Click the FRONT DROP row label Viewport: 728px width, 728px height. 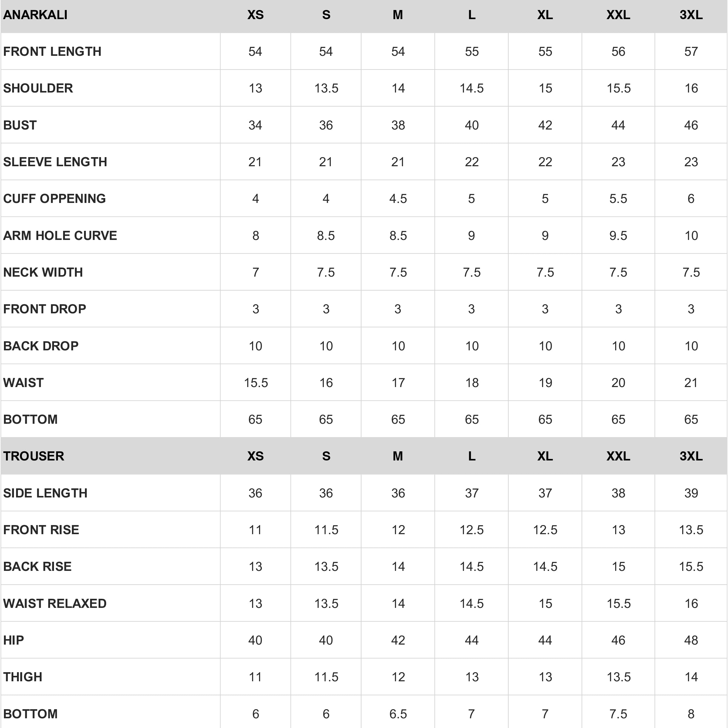45,309
